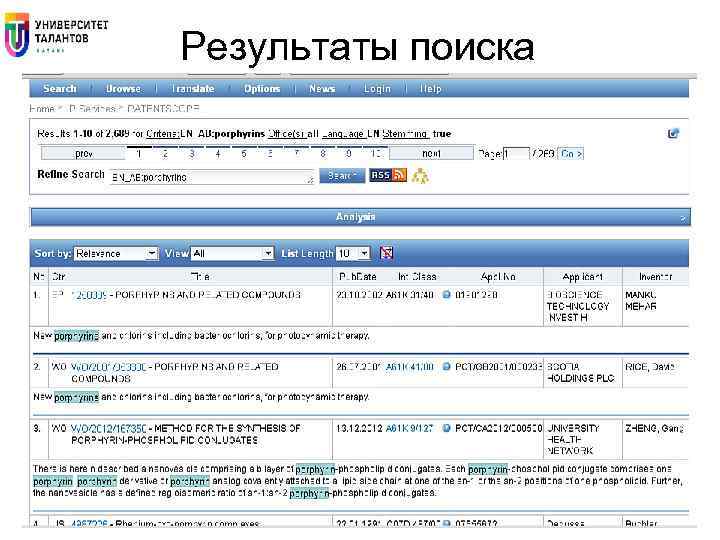This screenshot has height=540, width=720.
Task: Open patent link in result 2
Action: (x=109, y=367)
